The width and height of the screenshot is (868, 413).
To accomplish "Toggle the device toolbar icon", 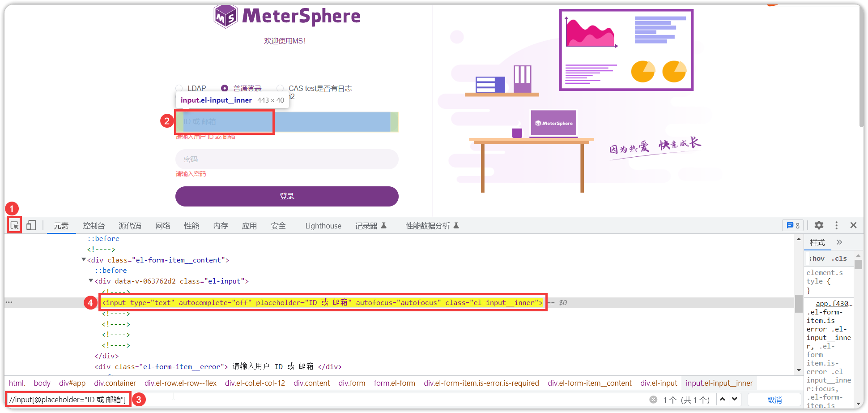I will (31, 225).
